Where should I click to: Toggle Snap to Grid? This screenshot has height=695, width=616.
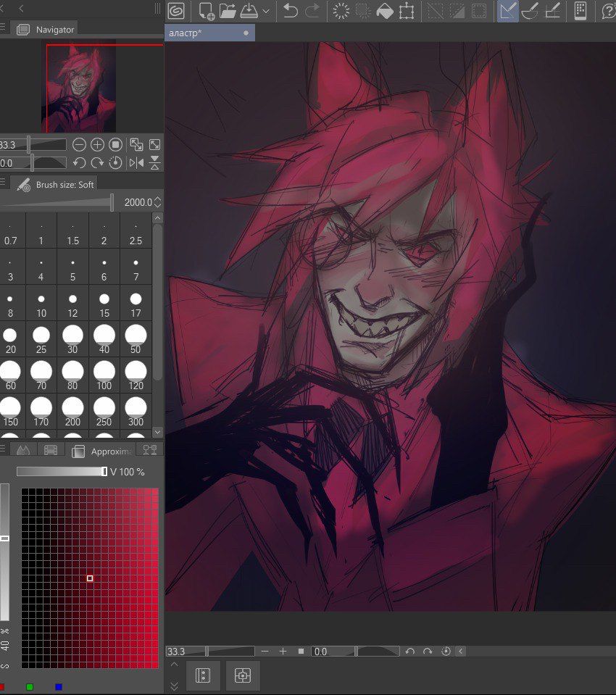coord(553,11)
